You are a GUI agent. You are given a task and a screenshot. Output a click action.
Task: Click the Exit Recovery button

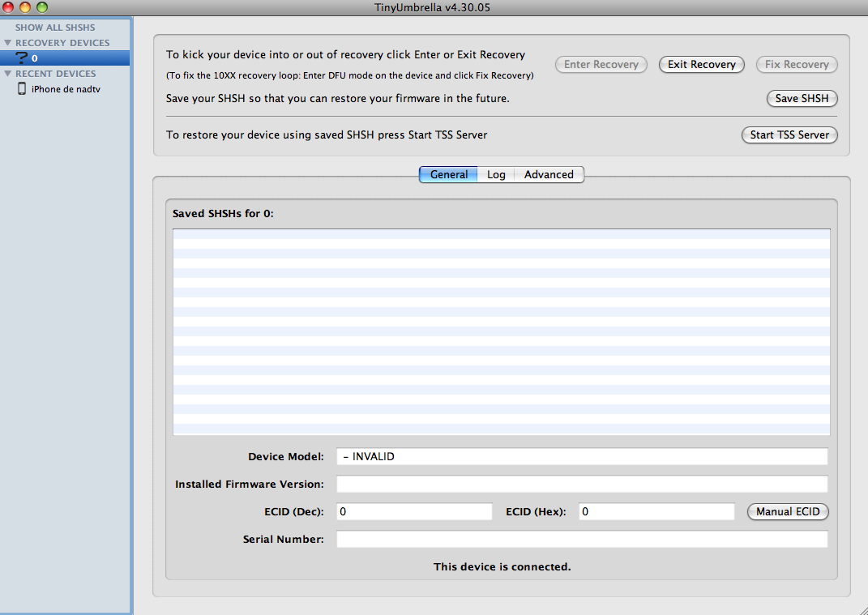click(x=701, y=64)
